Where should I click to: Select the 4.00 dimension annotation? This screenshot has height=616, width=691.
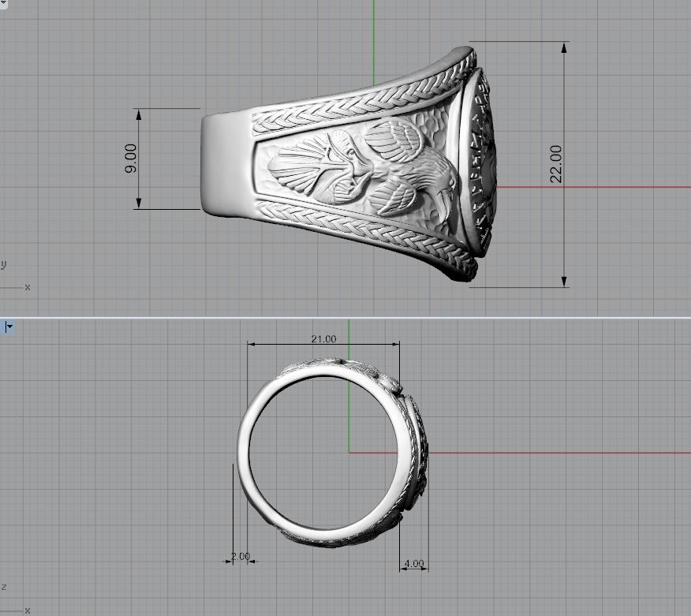point(414,564)
